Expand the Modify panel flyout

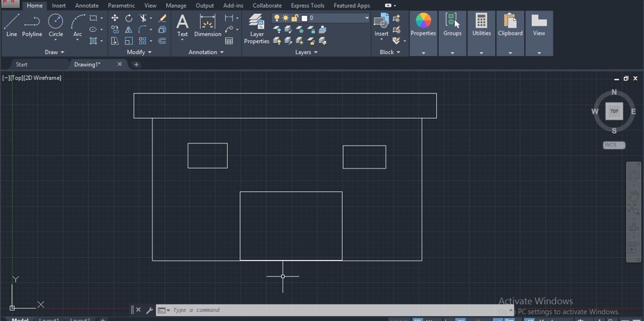point(139,52)
